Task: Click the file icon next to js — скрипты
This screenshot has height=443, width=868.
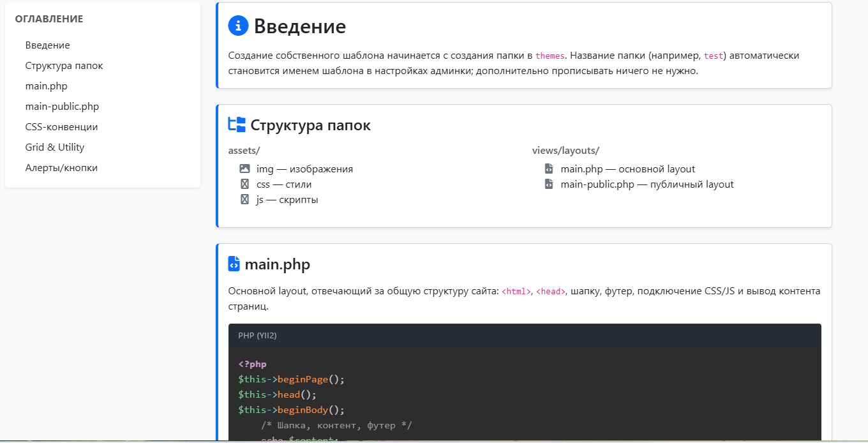Action: 244,200
